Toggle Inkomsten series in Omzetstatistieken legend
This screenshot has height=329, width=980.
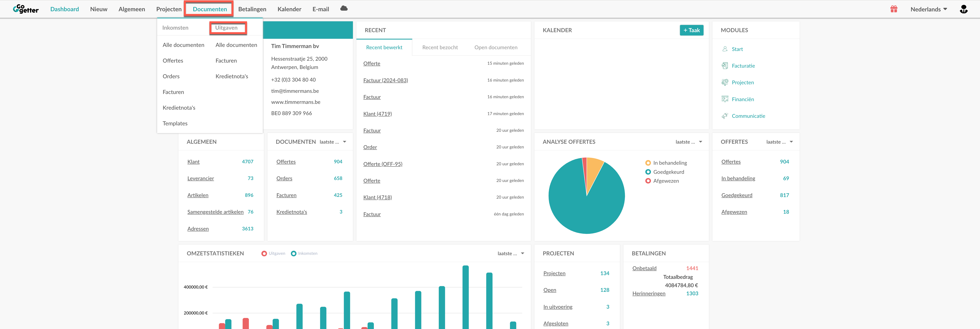304,254
